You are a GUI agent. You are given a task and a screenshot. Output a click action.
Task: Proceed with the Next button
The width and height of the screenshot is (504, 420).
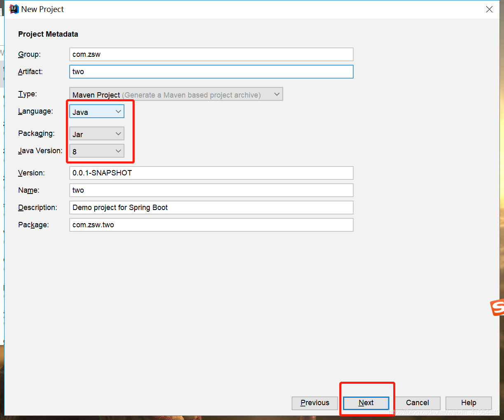(366, 403)
